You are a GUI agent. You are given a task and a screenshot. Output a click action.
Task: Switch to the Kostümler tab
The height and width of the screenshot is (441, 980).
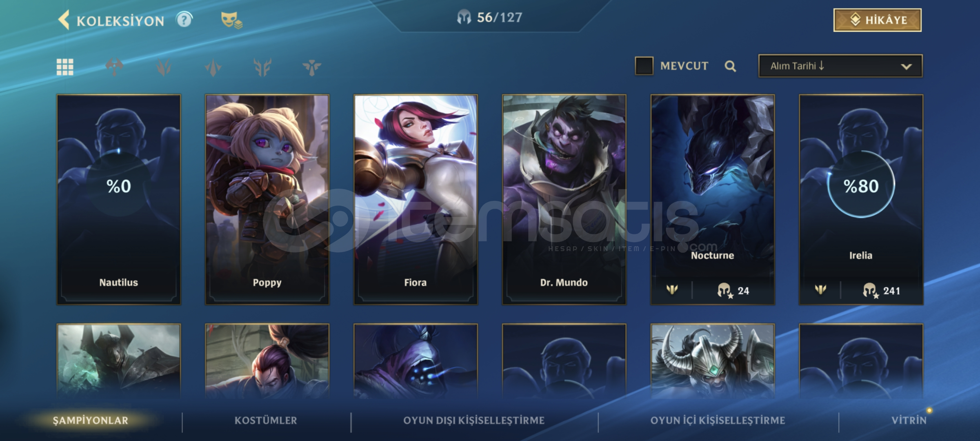(x=266, y=420)
